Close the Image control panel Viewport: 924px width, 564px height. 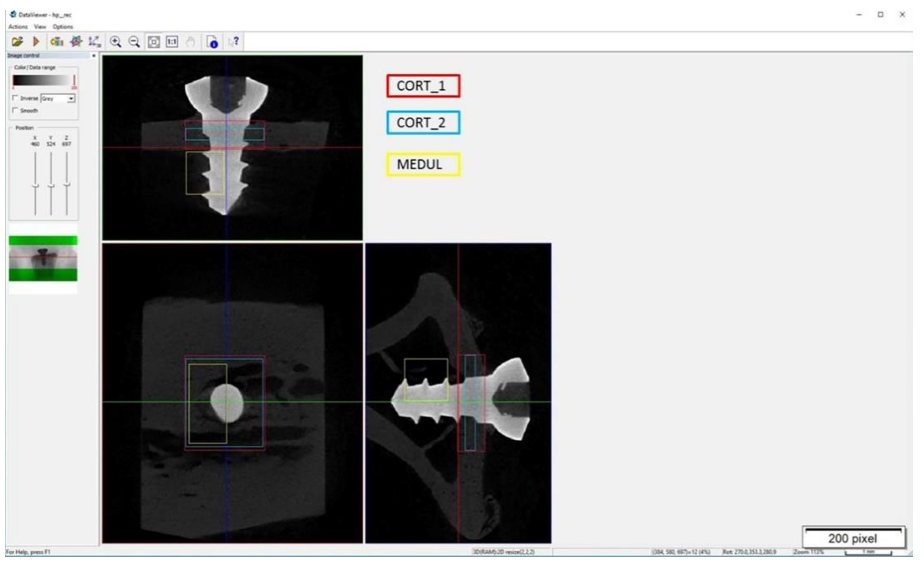click(x=94, y=55)
